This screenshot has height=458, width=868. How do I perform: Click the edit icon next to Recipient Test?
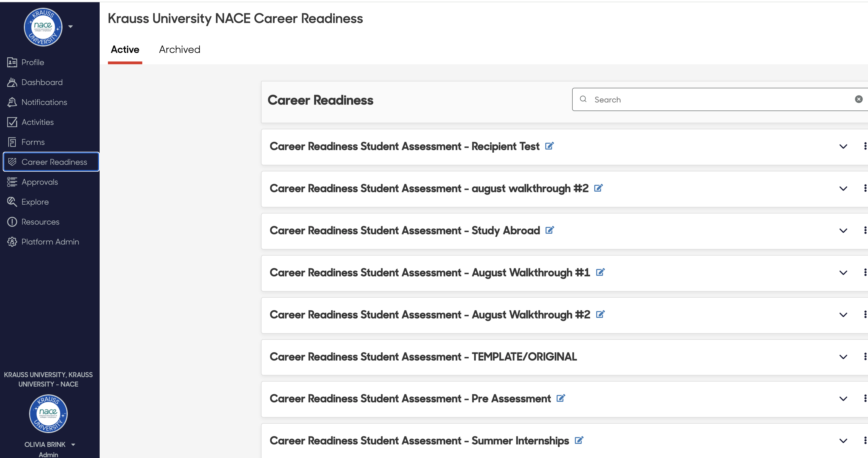click(x=549, y=146)
